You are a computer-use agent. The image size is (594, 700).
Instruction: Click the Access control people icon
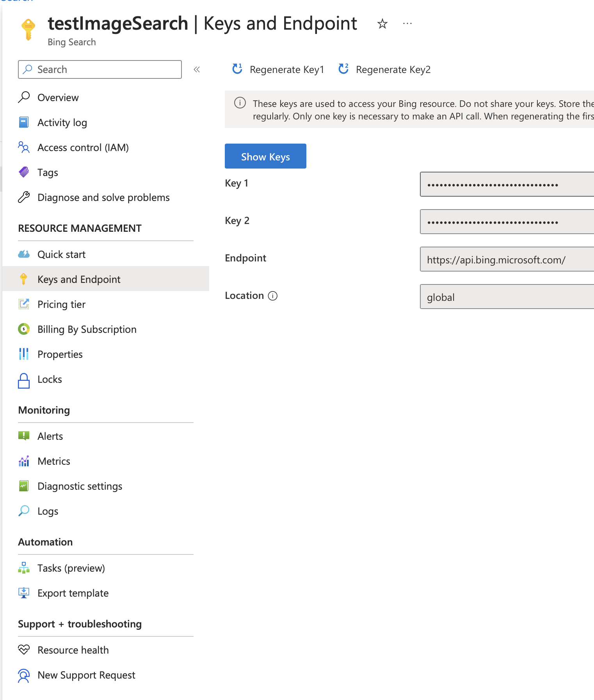(24, 147)
